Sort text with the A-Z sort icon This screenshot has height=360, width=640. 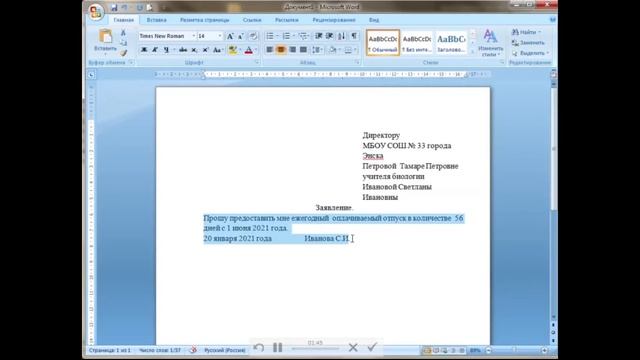[x=342, y=36]
